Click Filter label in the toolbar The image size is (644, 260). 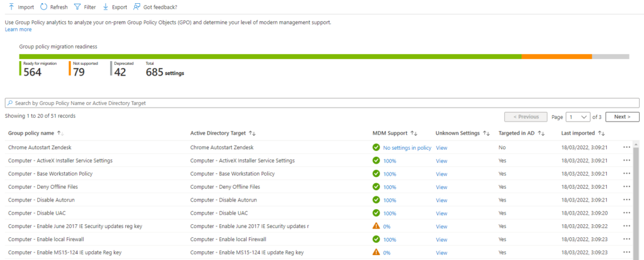pos(89,7)
